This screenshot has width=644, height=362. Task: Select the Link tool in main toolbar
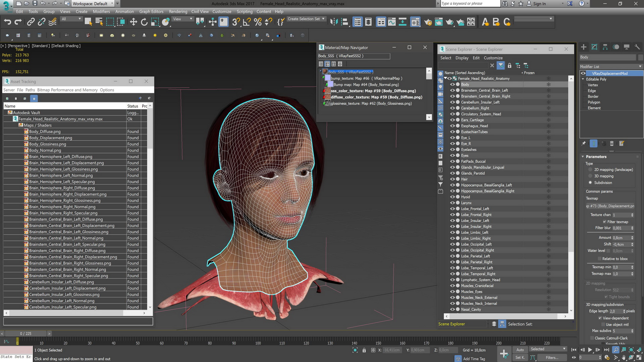point(31,22)
